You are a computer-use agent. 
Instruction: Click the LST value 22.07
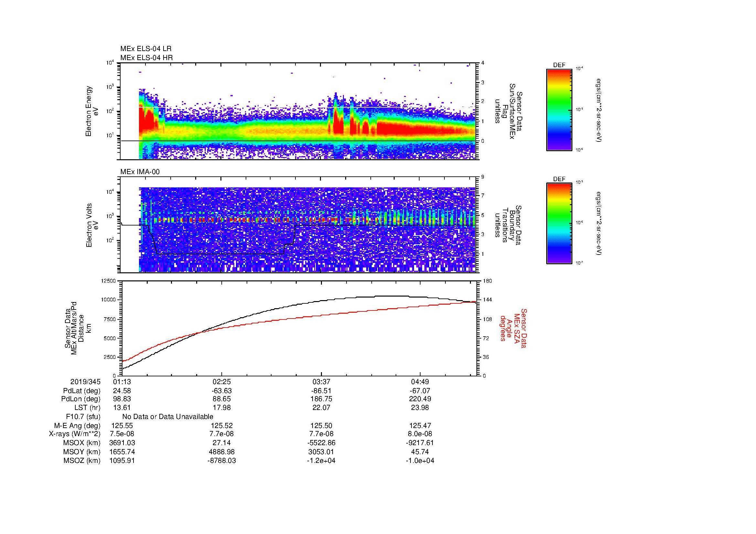pos(321,408)
